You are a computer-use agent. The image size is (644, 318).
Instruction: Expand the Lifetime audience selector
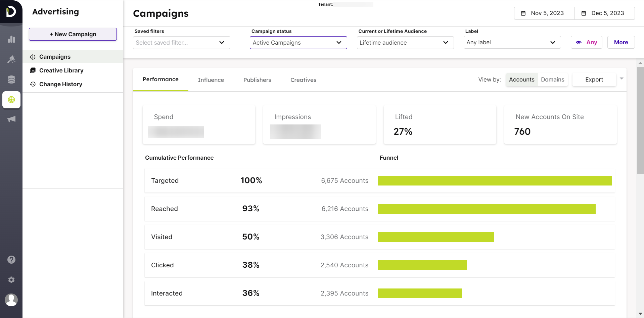tap(405, 43)
